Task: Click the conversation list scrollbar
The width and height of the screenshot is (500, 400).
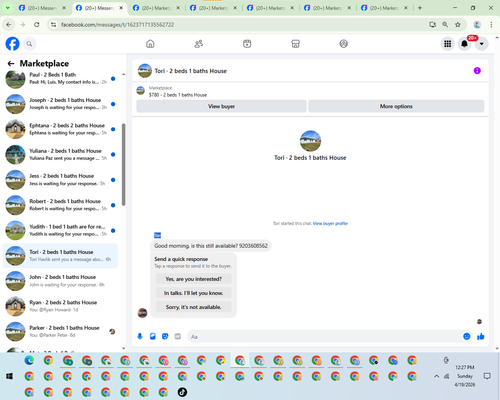Action: coord(124,164)
